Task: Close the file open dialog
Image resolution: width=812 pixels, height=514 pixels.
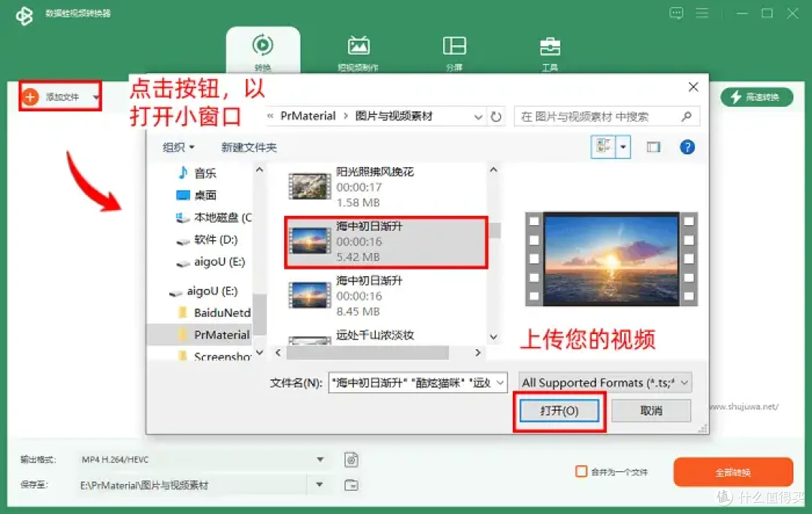Action: click(x=693, y=87)
